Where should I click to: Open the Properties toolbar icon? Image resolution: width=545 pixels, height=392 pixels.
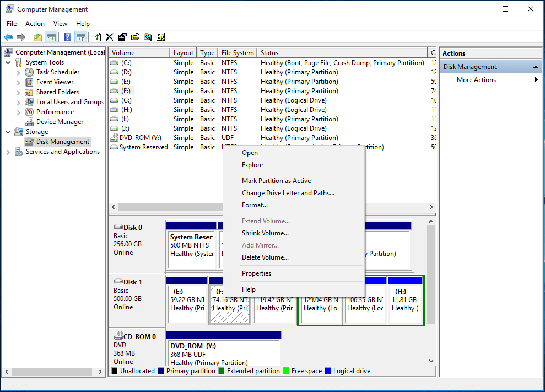pyautogui.click(x=122, y=36)
